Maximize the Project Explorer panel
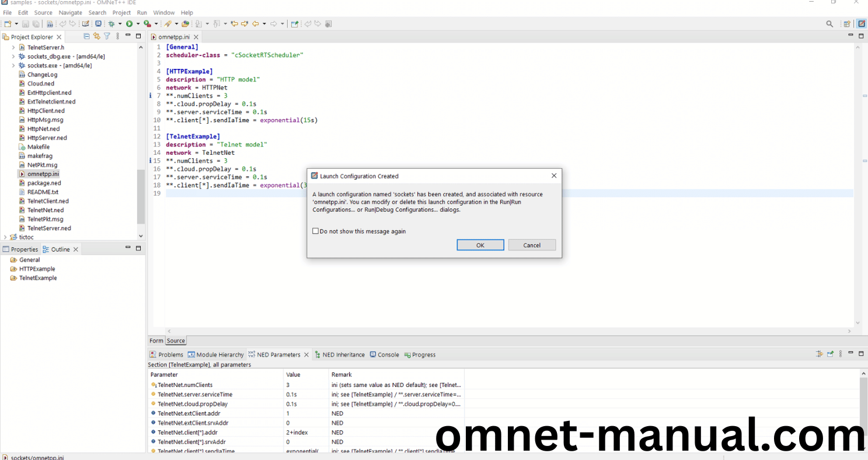This screenshot has width=868, height=460. [138, 36]
